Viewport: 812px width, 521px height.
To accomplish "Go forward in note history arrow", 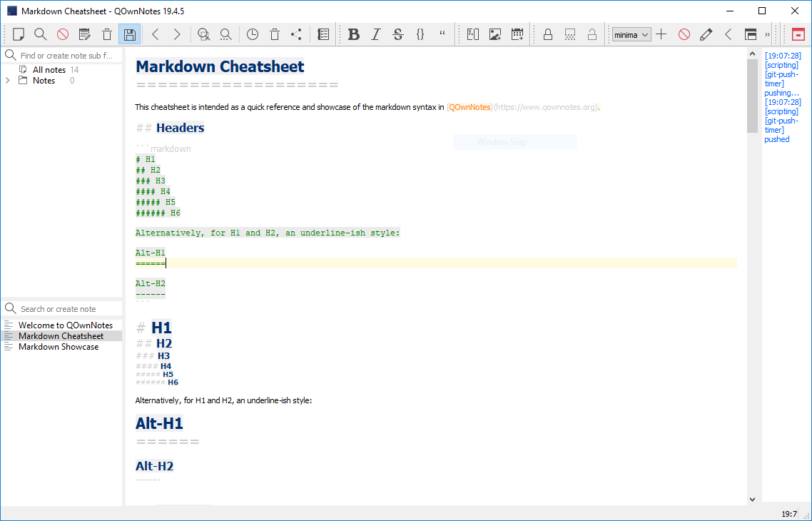I will [x=177, y=35].
